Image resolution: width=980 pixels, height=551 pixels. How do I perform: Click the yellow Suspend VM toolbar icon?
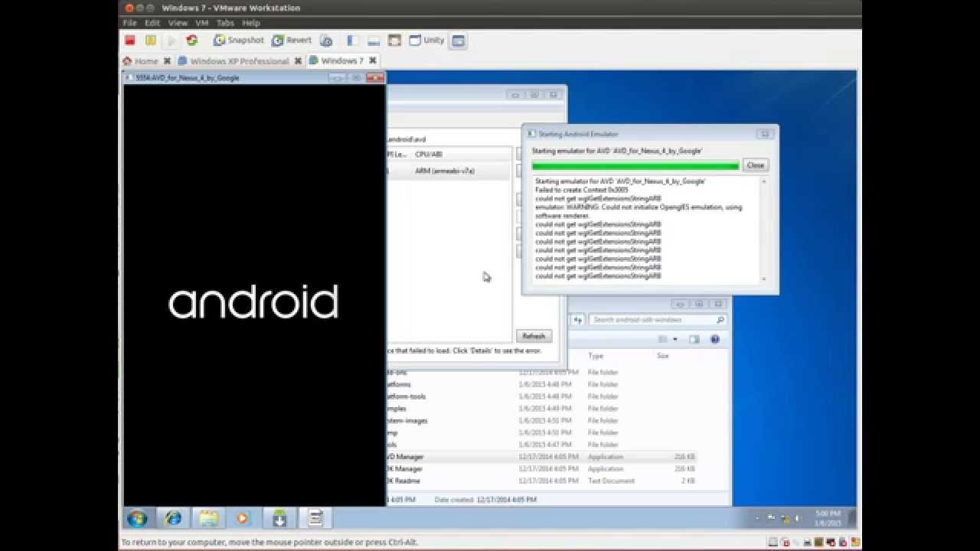tap(151, 41)
